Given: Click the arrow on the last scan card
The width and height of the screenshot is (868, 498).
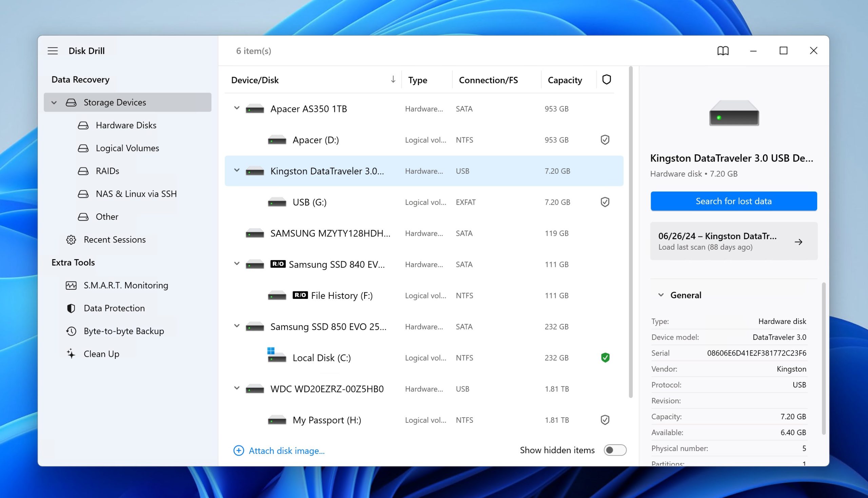Looking at the screenshot, I should click(x=798, y=242).
